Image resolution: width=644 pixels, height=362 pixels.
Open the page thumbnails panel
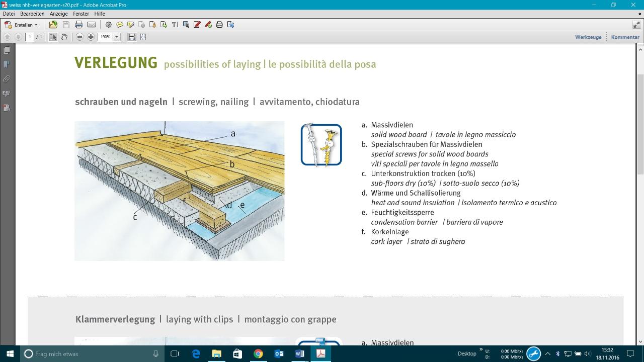(7, 50)
